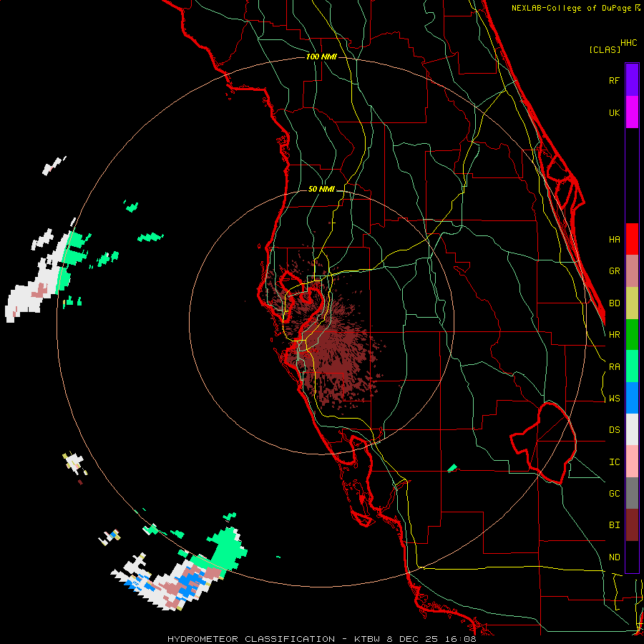The image size is (644, 644).
Task: Click the GC legend label
Action: [x=614, y=494]
